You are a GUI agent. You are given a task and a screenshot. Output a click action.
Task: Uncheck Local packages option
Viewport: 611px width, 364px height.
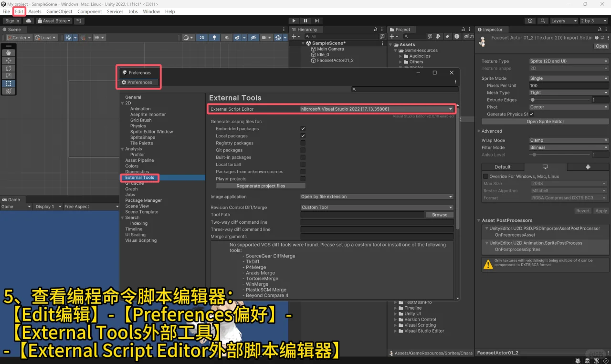click(x=303, y=135)
